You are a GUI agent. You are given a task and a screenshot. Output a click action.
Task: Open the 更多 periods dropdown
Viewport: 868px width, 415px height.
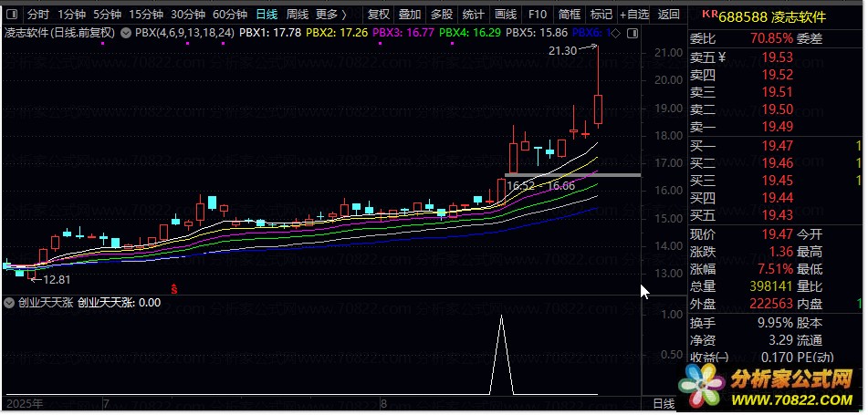click(x=331, y=14)
